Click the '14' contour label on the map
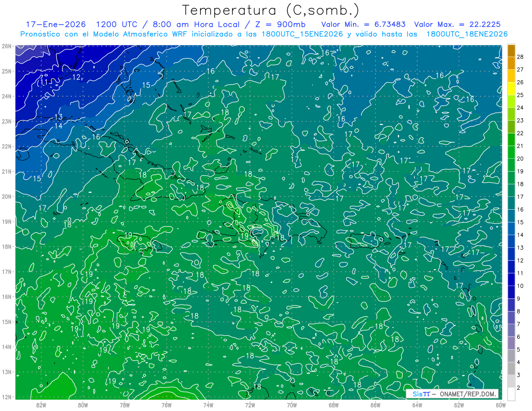The height and width of the screenshot is (411, 532). tap(59, 126)
